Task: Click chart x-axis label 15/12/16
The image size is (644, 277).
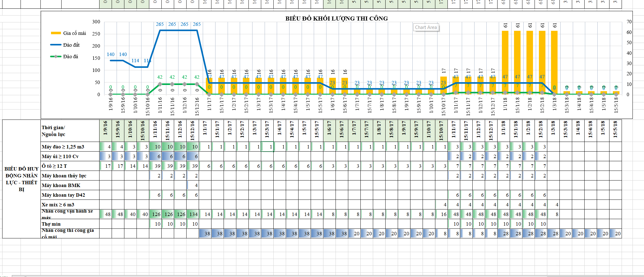Action: pos(197,106)
